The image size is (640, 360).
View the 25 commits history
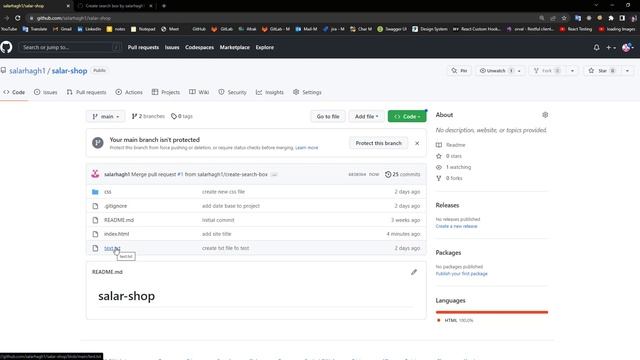click(402, 174)
